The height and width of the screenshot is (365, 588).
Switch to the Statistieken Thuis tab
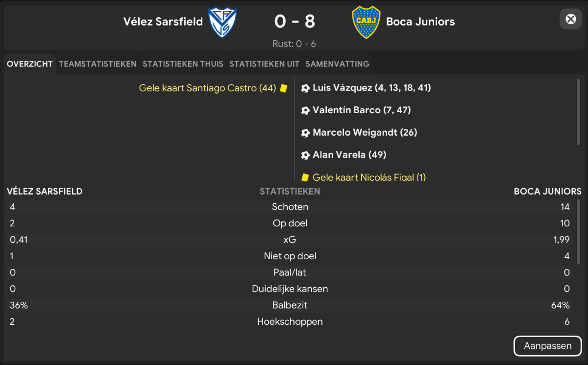tap(183, 64)
